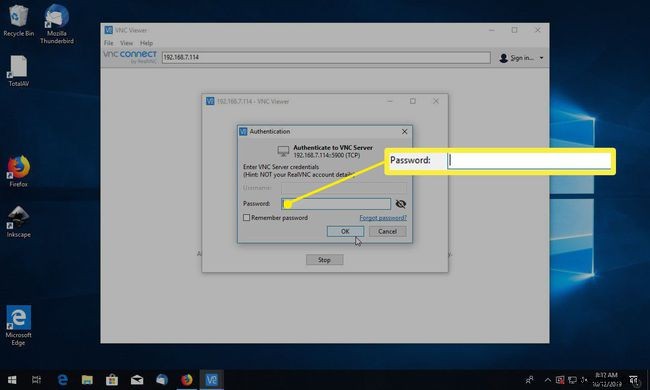Click the disabled Username field
Viewport: 650px width, 390px height.
tap(344, 188)
